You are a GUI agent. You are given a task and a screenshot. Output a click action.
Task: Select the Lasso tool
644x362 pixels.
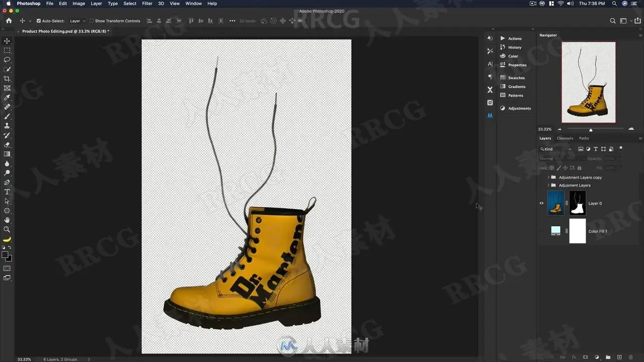pos(7,60)
